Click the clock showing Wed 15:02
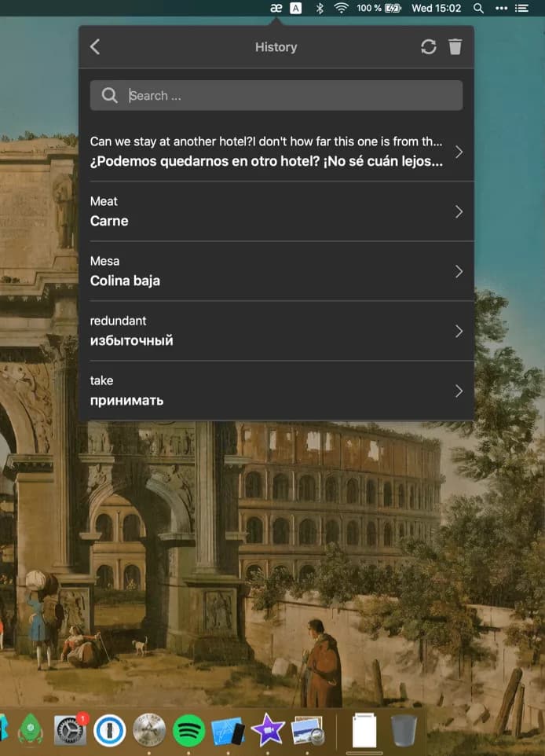 [x=436, y=8]
